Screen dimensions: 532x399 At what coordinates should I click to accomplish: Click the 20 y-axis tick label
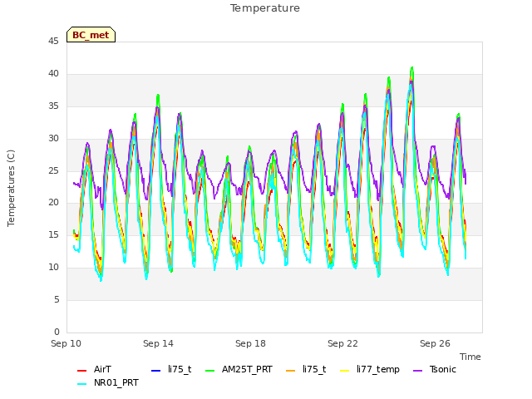(x=53, y=203)
